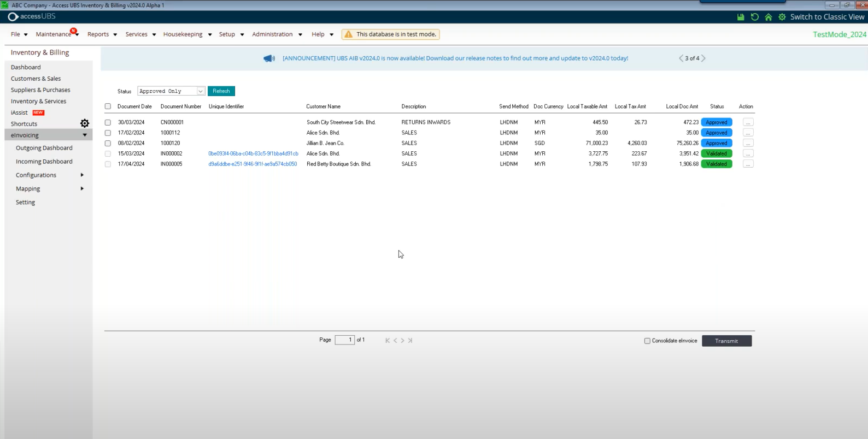868x439 pixels.
Task: Click the announcement megaphone icon
Action: (269, 58)
